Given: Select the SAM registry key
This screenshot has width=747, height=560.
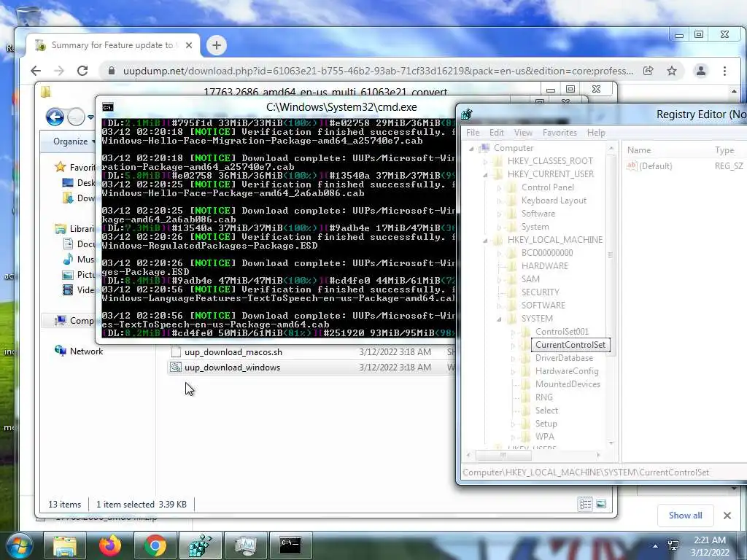Looking at the screenshot, I should pyautogui.click(x=530, y=279).
